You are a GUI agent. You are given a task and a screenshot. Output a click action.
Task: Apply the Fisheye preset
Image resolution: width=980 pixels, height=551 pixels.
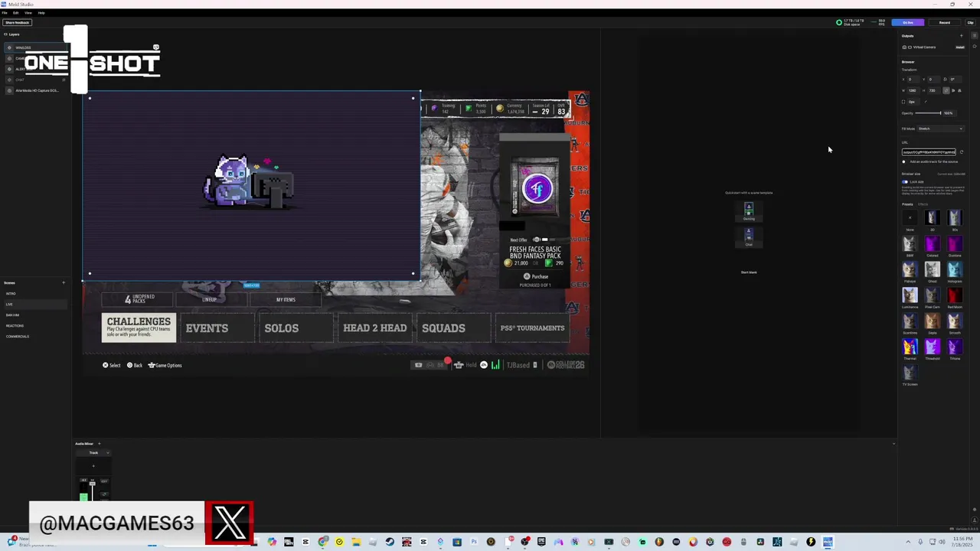coord(910,269)
